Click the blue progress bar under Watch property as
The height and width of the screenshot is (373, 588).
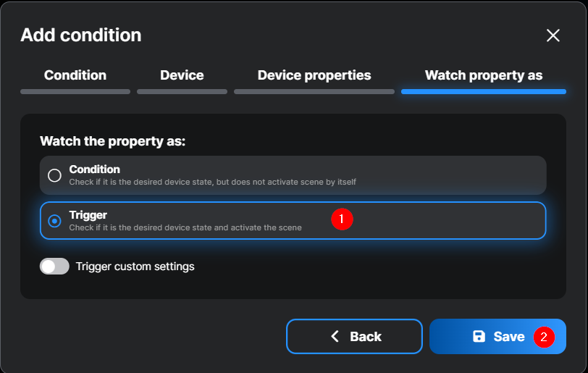pyautogui.click(x=484, y=92)
